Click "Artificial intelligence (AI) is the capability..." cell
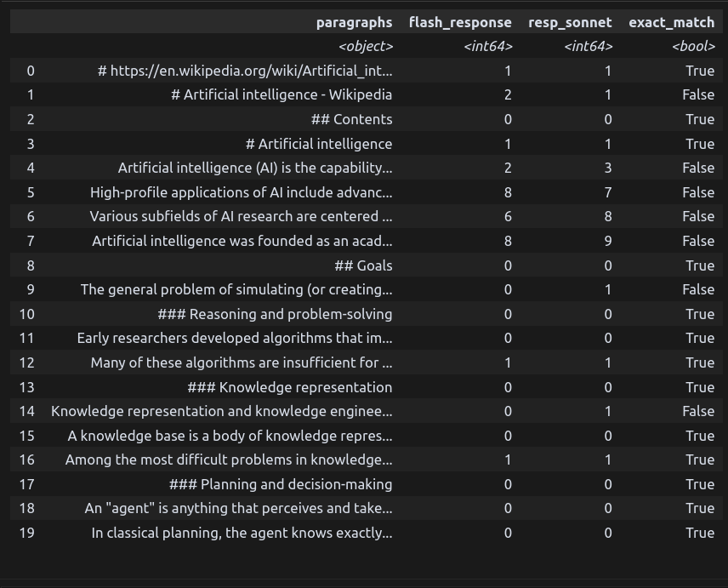This screenshot has width=728, height=588. pos(255,168)
